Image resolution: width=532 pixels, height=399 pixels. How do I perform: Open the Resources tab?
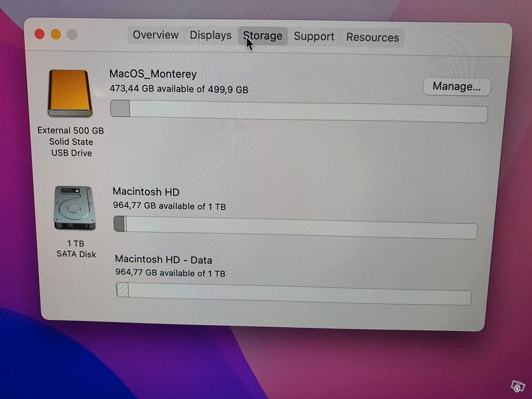pyautogui.click(x=372, y=37)
